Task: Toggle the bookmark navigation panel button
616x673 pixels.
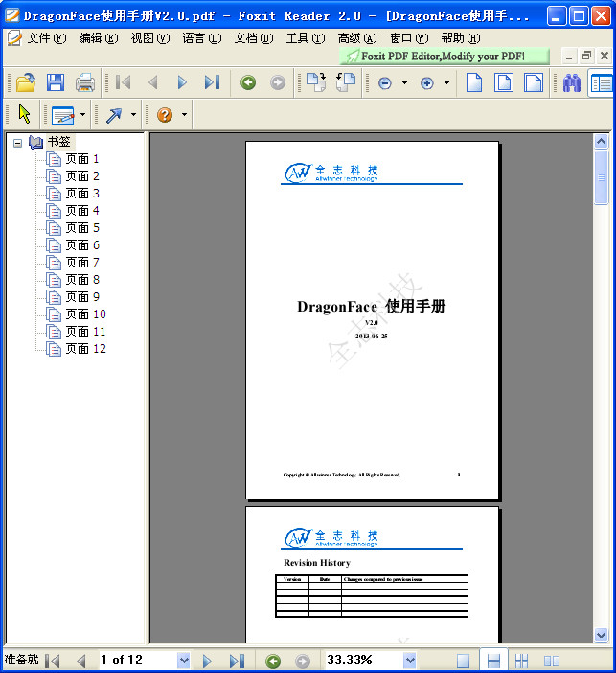Action: (602, 83)
